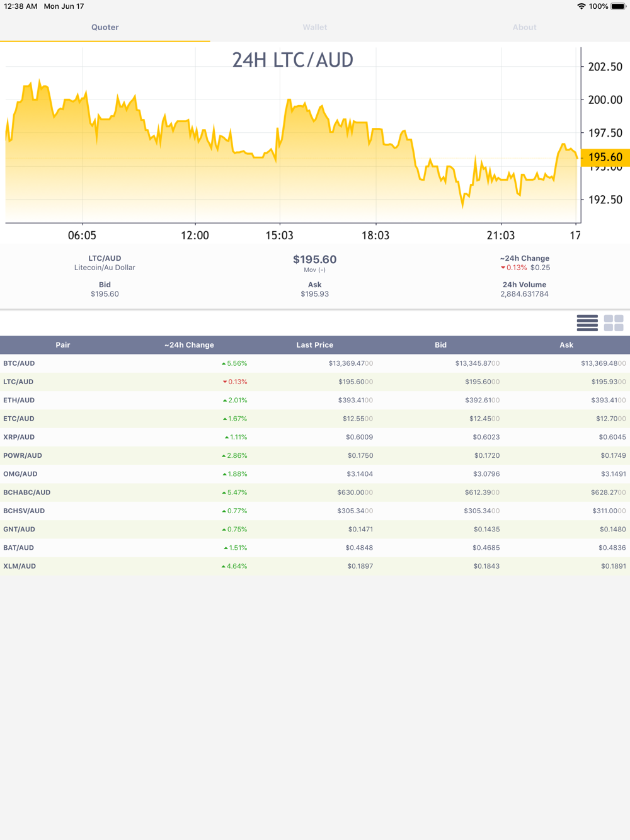Sort by Last Price column header
Image resolution: width=630 pixels, height=840 pixels.
314,345
